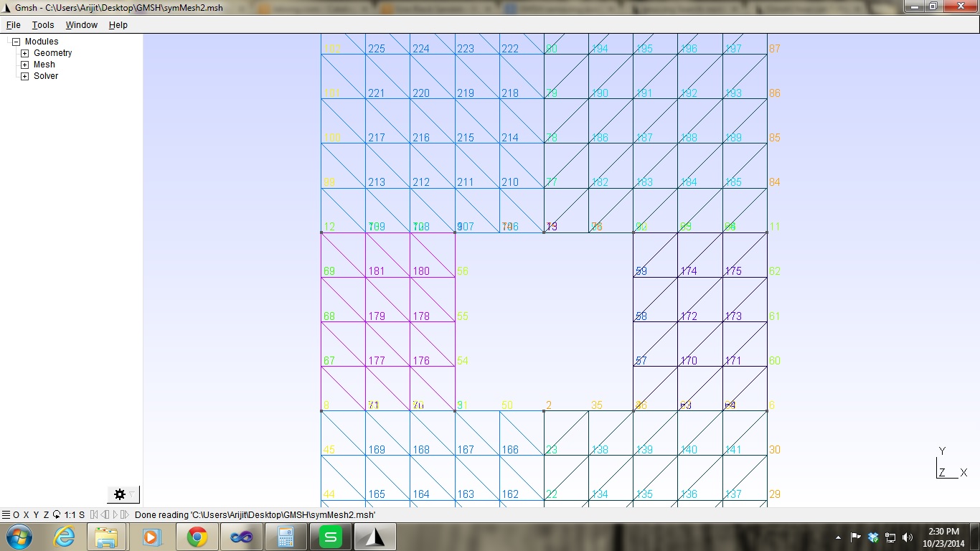Click the O button in the status bar

[x=17, y=514]
